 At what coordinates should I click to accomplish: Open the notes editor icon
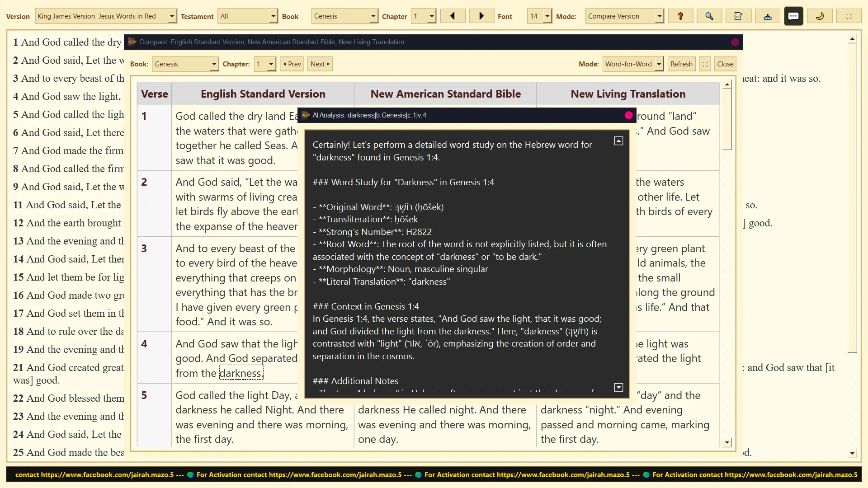click(738, 16)
